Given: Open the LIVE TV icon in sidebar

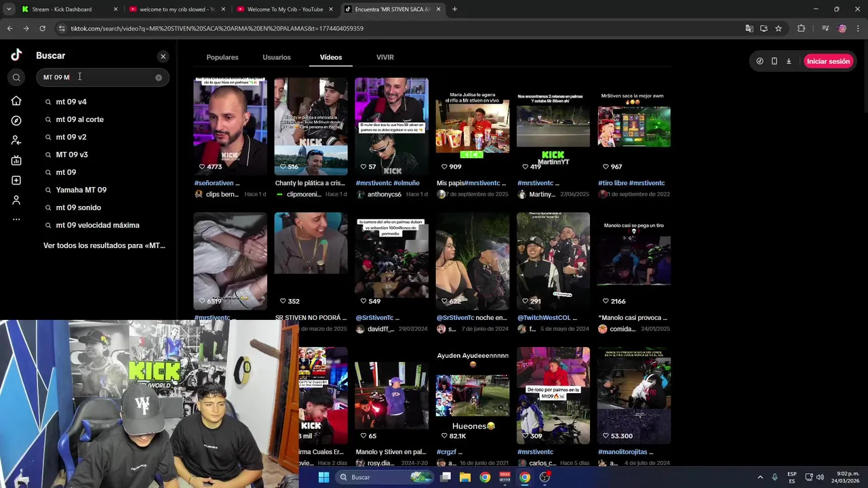Looking at the screenshot, I should tap(16, 161).
